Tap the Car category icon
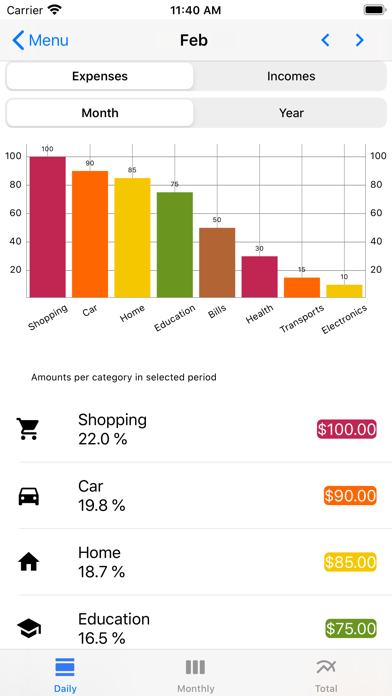 [28, 496]
